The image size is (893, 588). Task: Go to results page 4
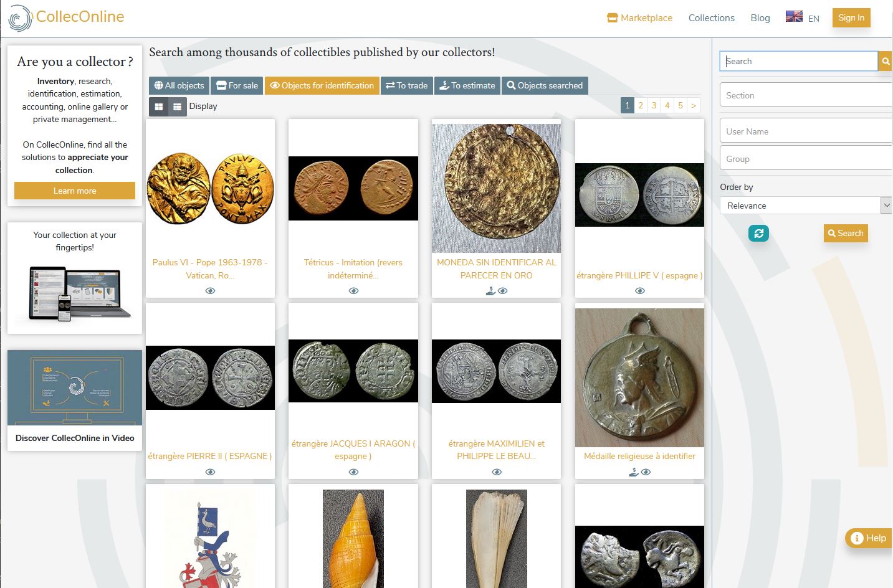pos(667,105)
